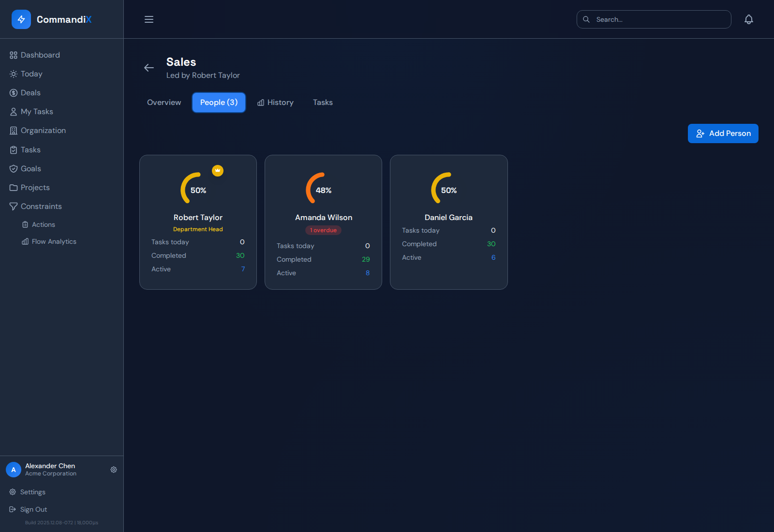This screenshot has height=532, width=774.
Task: Click Daniel Garcia's Active count 6
Action: click(493, 257)
